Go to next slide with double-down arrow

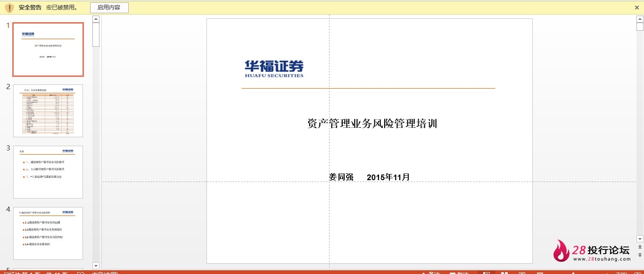pos(640,255)
